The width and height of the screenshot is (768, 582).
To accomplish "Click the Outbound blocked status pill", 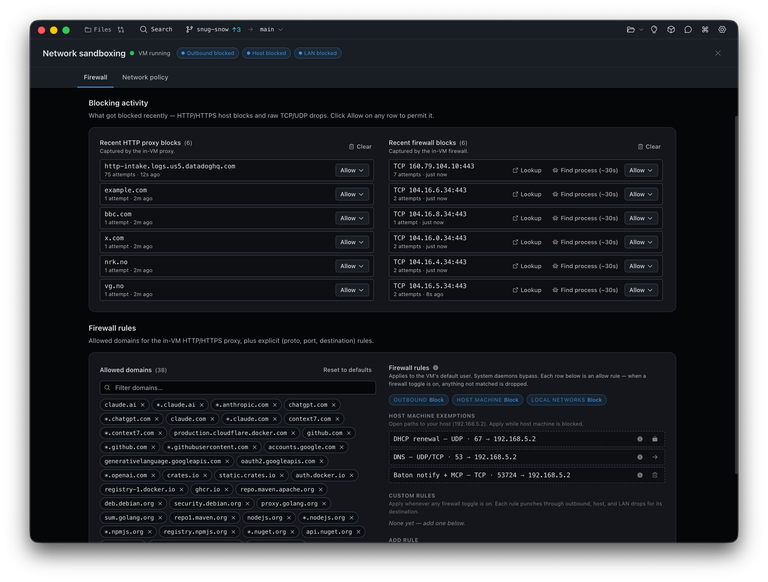I will pos(208,53).
